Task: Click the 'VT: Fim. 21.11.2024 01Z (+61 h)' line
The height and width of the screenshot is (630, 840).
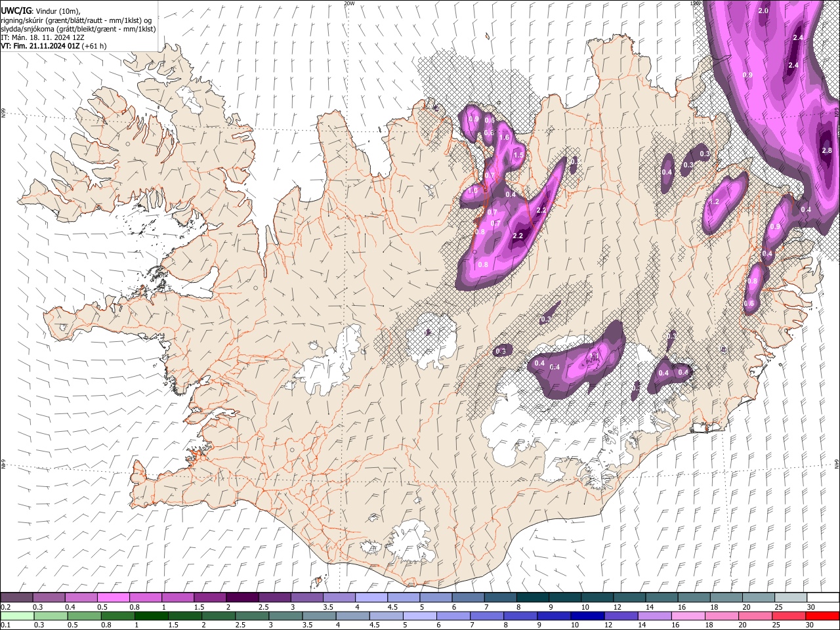Action: (x=54, y=47)
